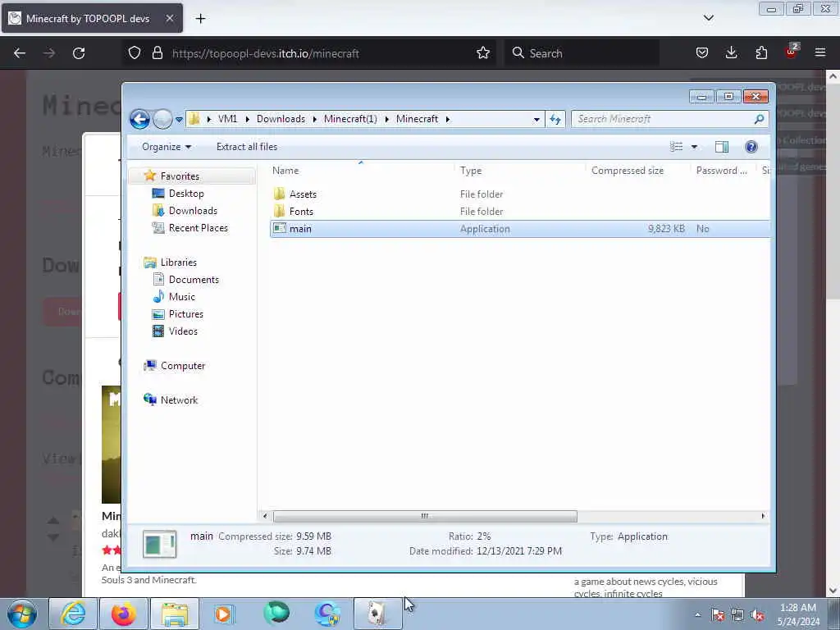840x630 pixels.
Task: Open Pictures library in the navigation pane
Action: 186,314
